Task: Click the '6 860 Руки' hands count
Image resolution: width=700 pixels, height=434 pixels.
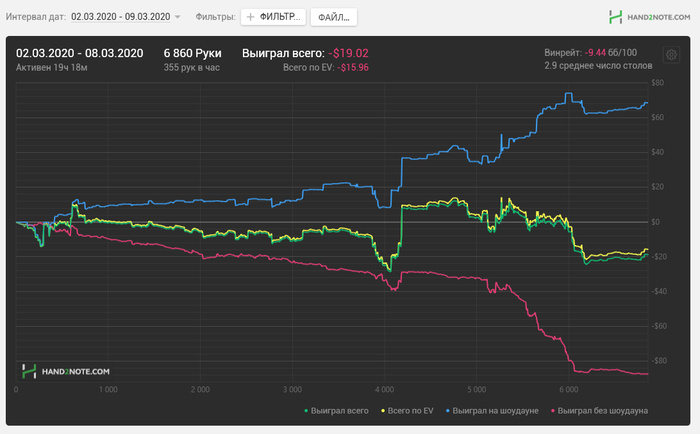Action: [192, 53]
